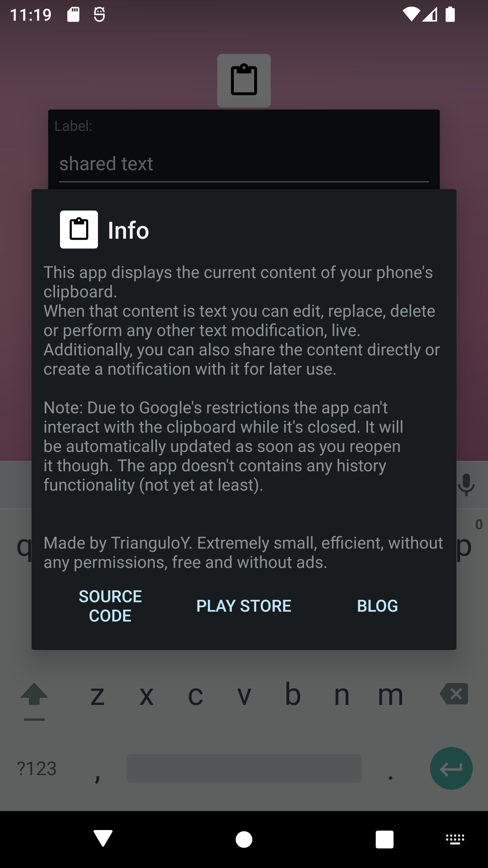Image resolution: width=488 pixels, height=868 pixels.
Task: Tap the Android home circle button
Action: point(244,839)
